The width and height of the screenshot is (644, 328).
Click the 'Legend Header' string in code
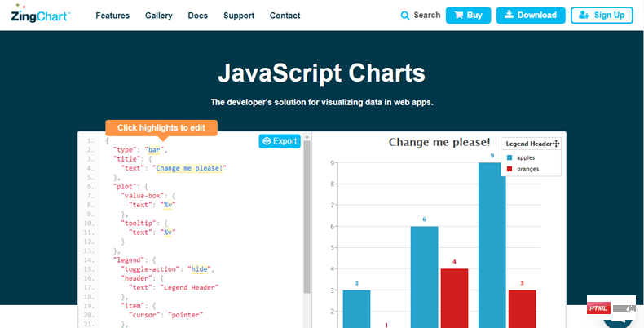click(x=190, y=287)
